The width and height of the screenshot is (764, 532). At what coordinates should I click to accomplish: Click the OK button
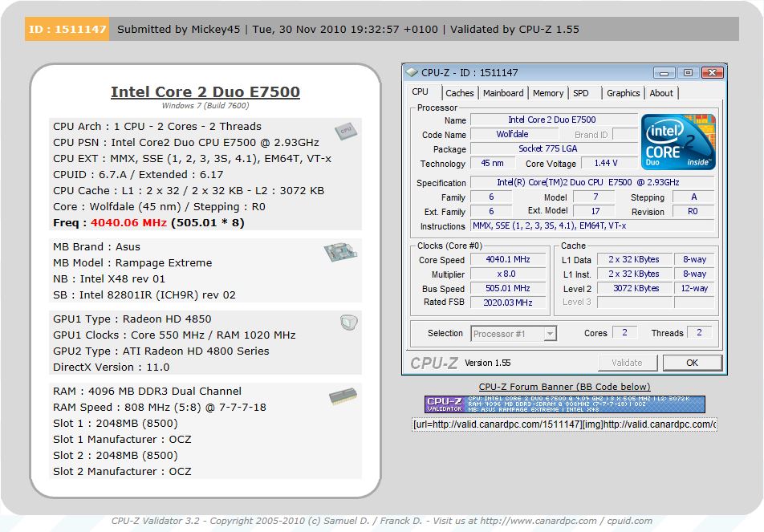[693, 363]
